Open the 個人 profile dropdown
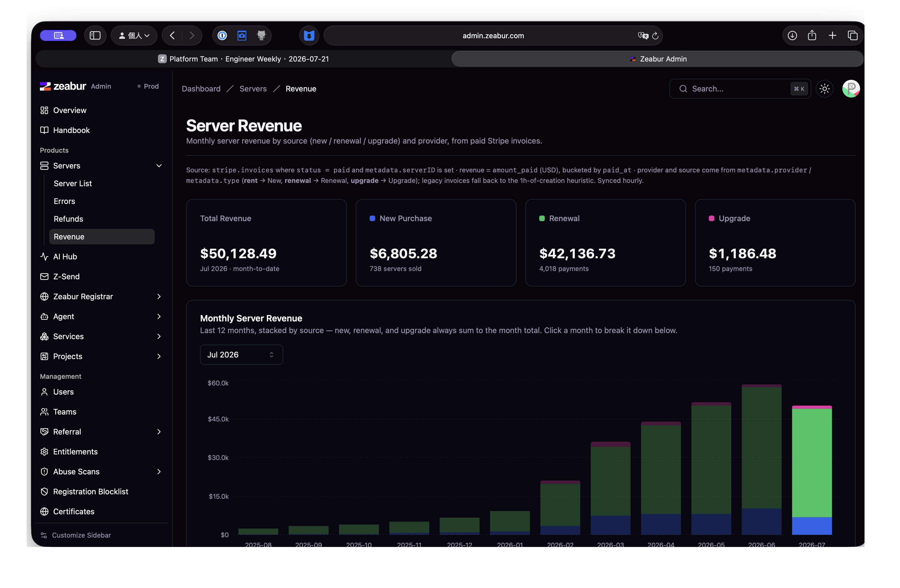 coord(134,35)
